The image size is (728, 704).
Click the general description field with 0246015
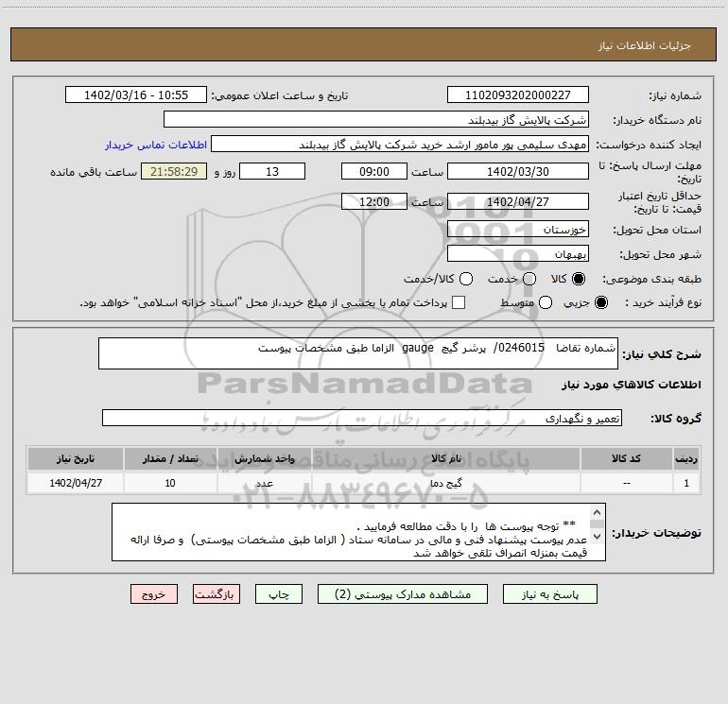358,353
